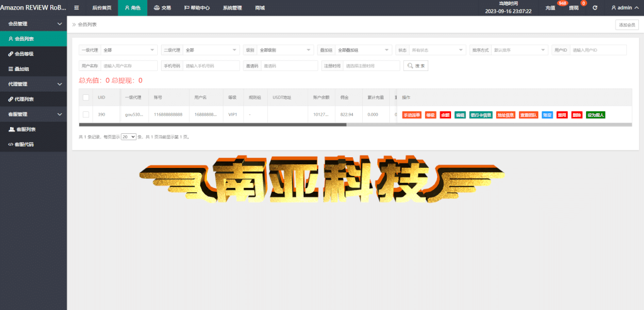Check the select-all checkbox in table header

pos(86,97)
